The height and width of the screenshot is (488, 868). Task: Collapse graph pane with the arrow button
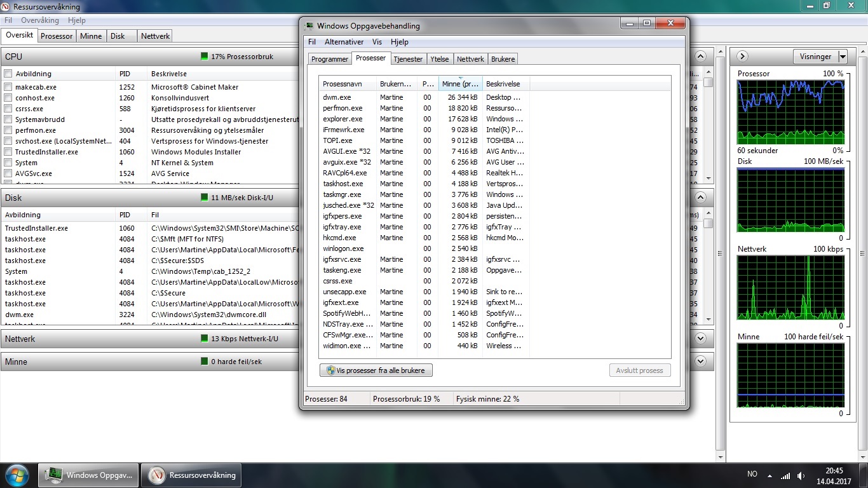[742, 57]
